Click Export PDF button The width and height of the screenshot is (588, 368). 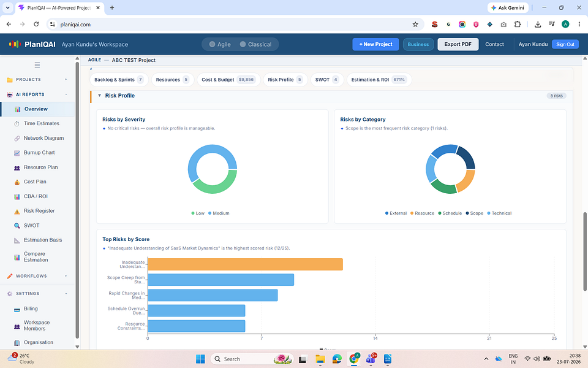pos(458,44)
